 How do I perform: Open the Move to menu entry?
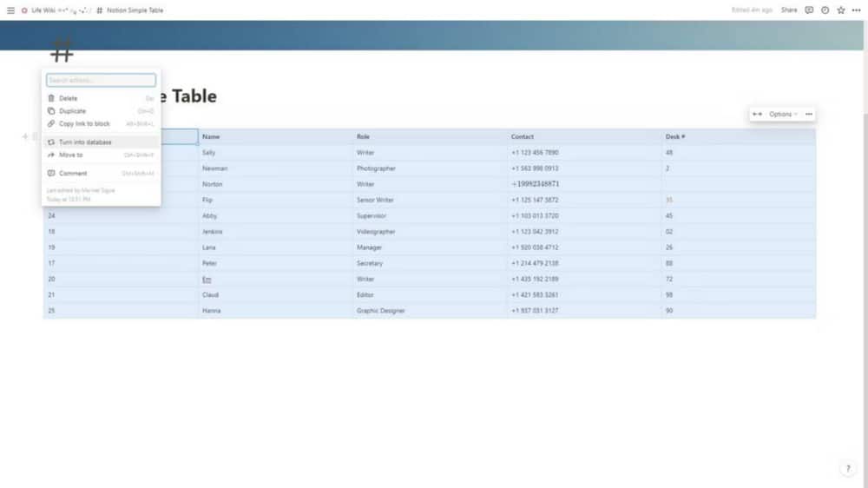click(x=71, y=155)
